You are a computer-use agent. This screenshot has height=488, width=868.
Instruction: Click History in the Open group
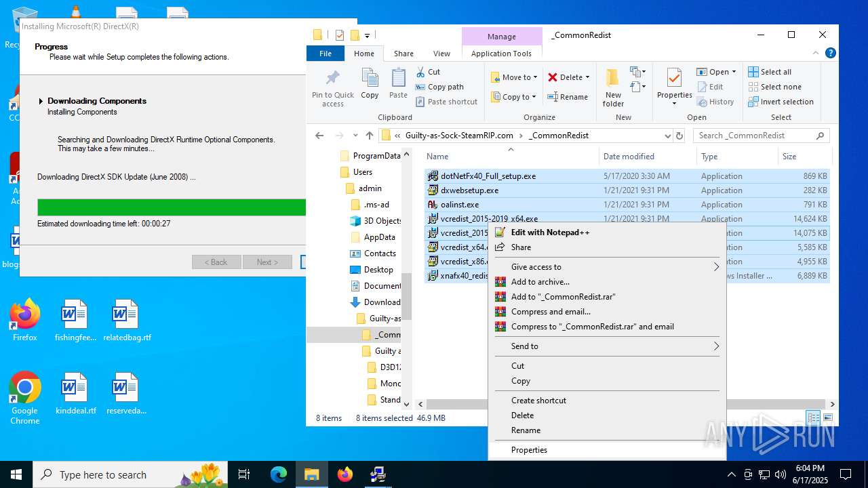(715, 102)
